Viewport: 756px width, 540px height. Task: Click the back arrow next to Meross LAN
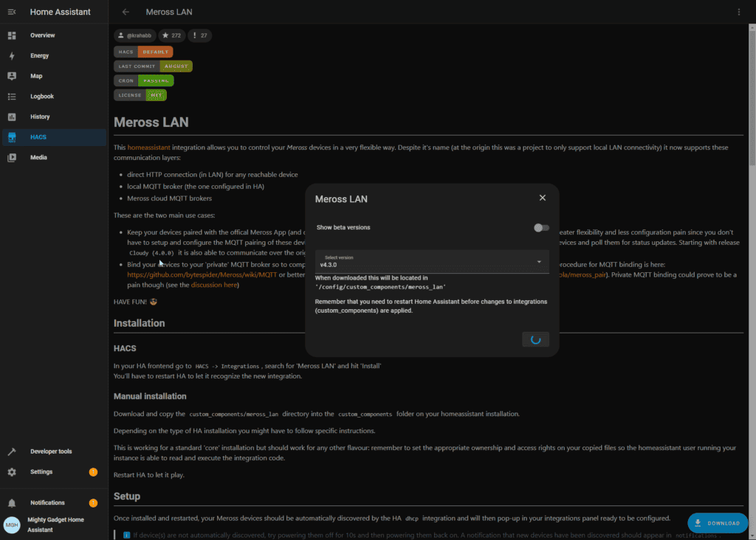tap(126, 12)
